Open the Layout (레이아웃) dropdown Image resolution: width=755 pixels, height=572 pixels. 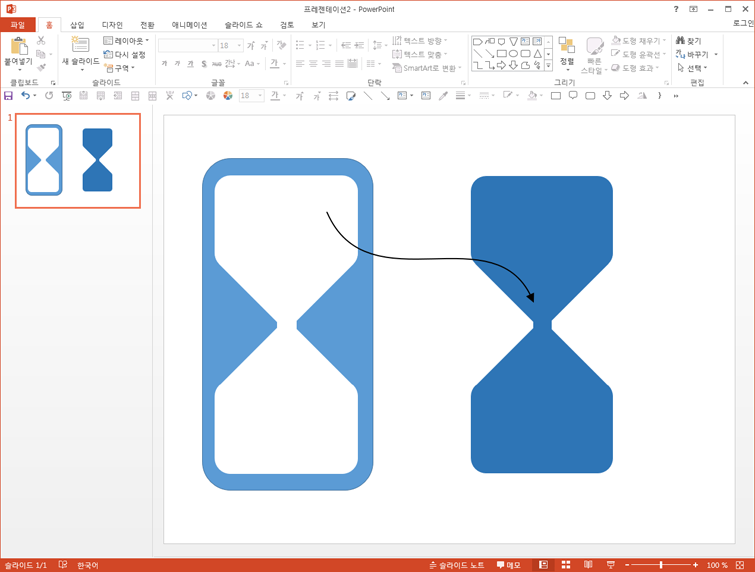tap(126, 40)
